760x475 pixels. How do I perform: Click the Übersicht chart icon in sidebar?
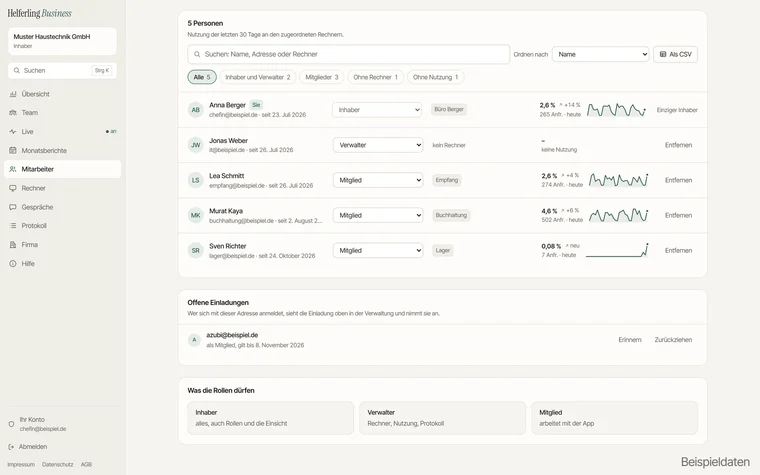point(13,94)
